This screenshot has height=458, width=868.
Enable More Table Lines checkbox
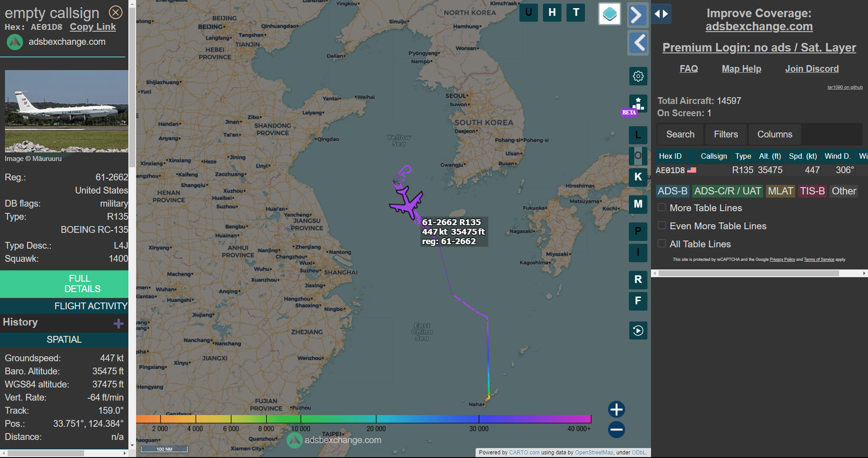(x=662, y=208)
